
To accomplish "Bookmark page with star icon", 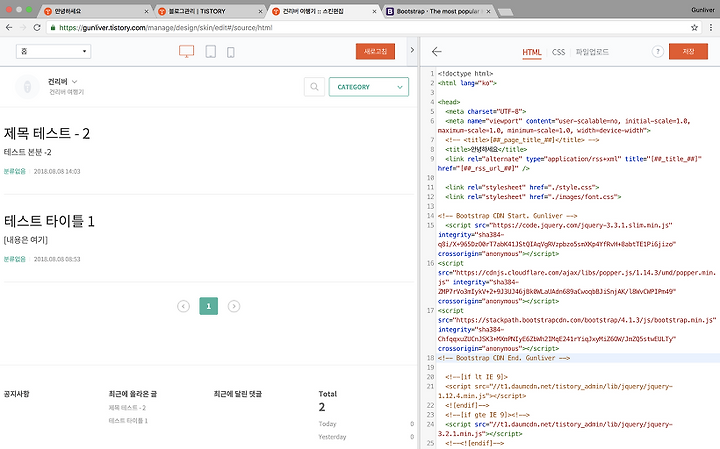I will click(x=694, y=28).
